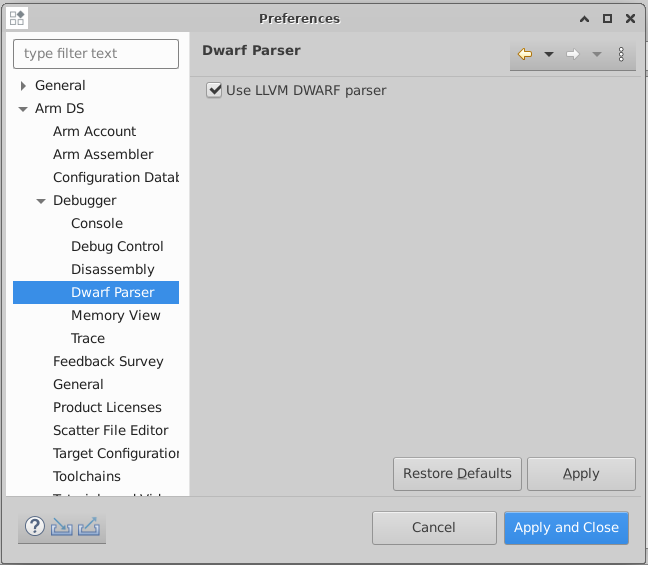Click the Preferences window icon in title bar
Image resolution: width=648 pixels, height=565 pixels.
[17, 18]
